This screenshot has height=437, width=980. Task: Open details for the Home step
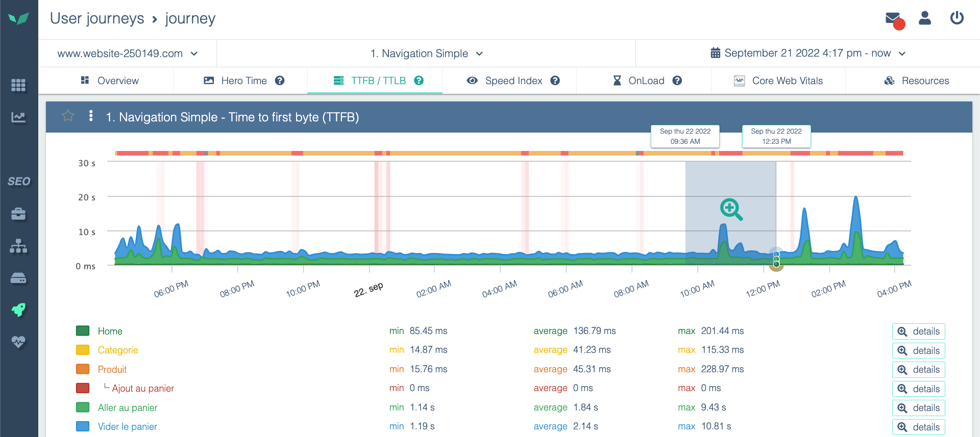[918, 331]
